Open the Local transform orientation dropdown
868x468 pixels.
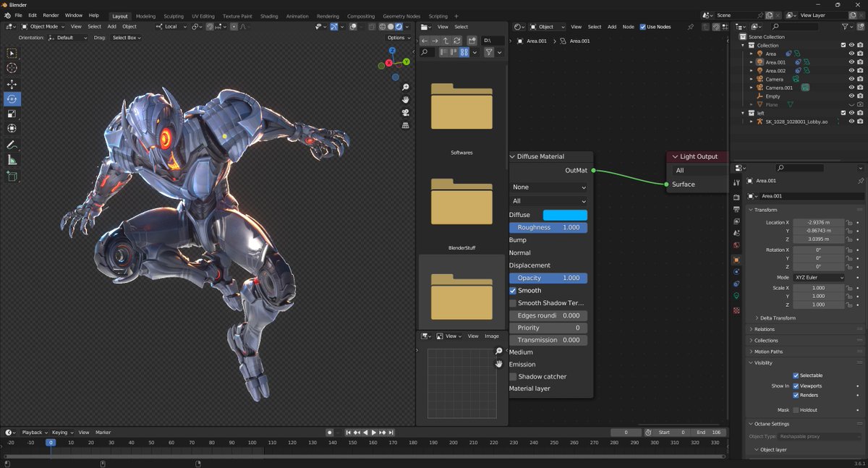pos(171,27)
